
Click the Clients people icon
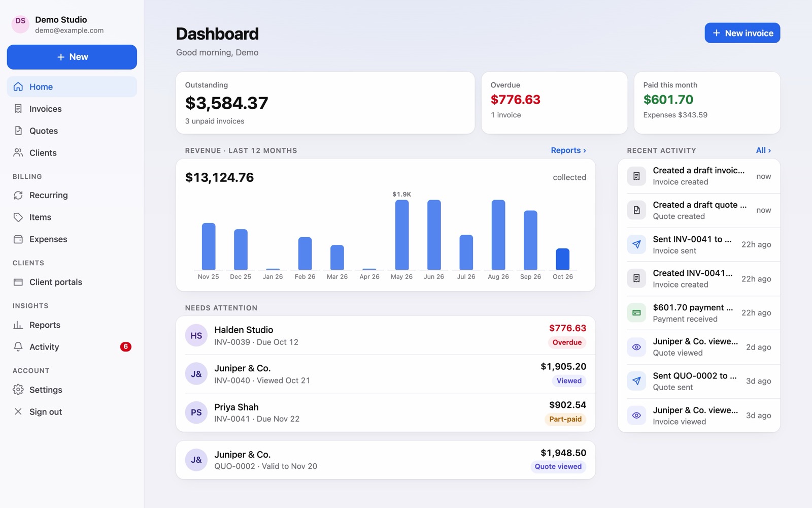click(x=18, y=152)
